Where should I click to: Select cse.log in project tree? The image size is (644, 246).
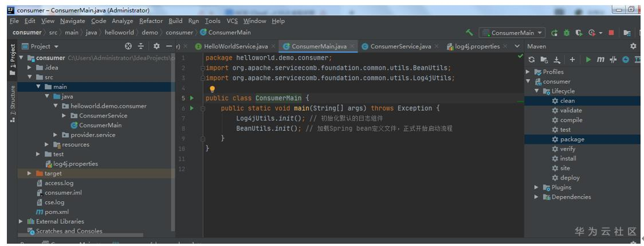50,202
